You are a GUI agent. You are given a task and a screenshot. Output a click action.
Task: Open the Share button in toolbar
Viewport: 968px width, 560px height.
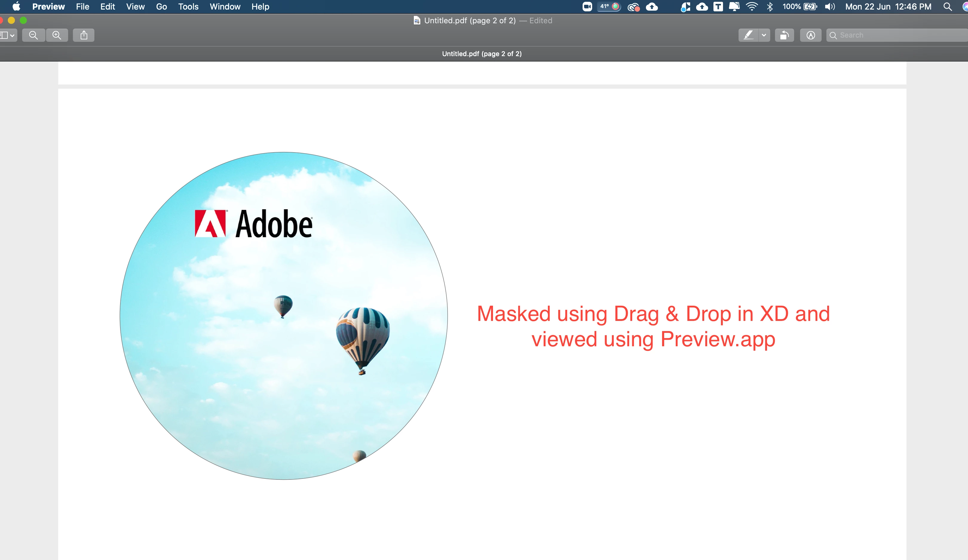click(x=84, y=35)
